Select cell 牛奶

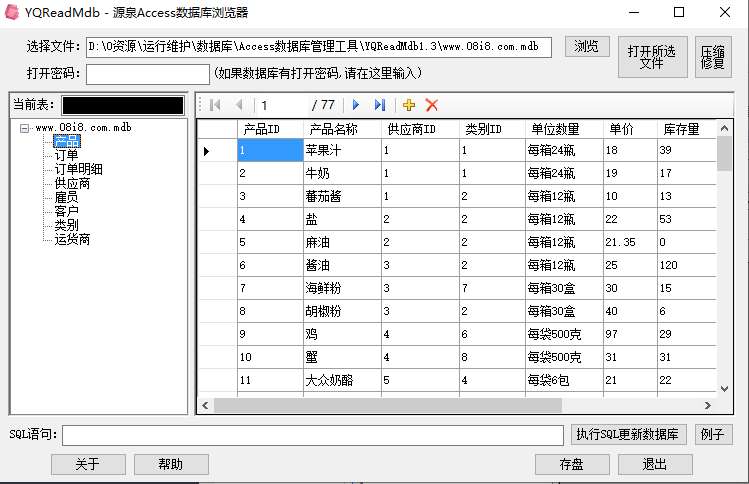coord(342,173)
